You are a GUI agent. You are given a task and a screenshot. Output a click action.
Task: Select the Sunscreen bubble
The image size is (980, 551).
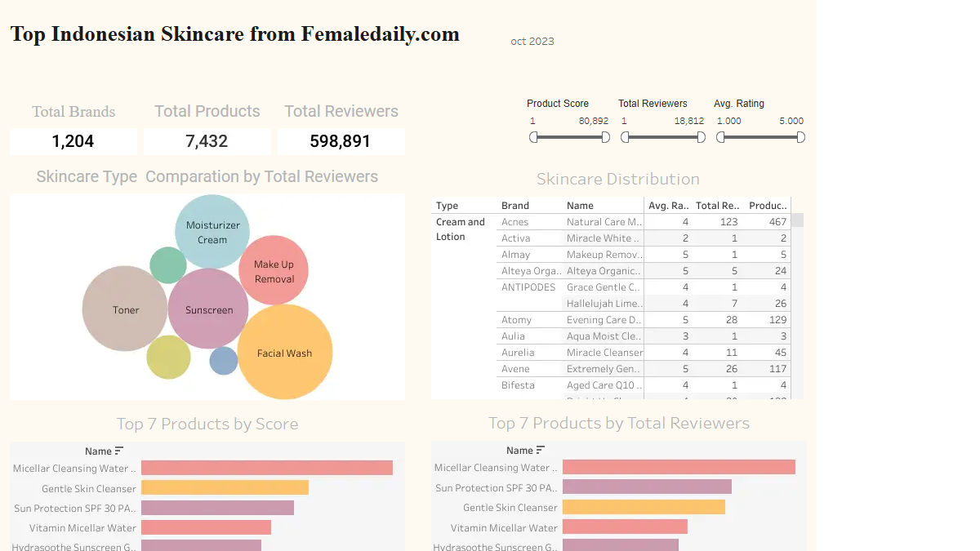coord(208,309)
